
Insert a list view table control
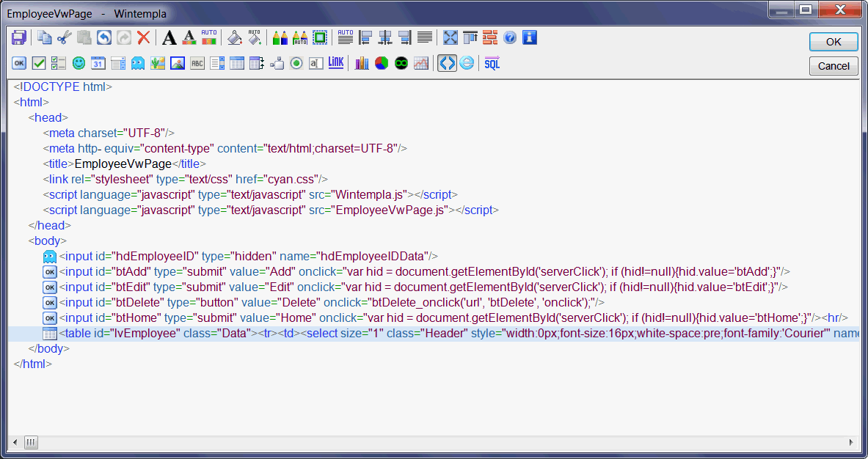tap(237, 64)
